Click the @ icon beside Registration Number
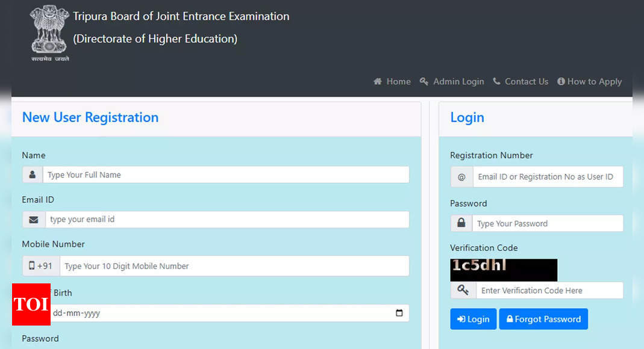The height and width of the screenshot is (349, 644). click(x=461, y=177)
